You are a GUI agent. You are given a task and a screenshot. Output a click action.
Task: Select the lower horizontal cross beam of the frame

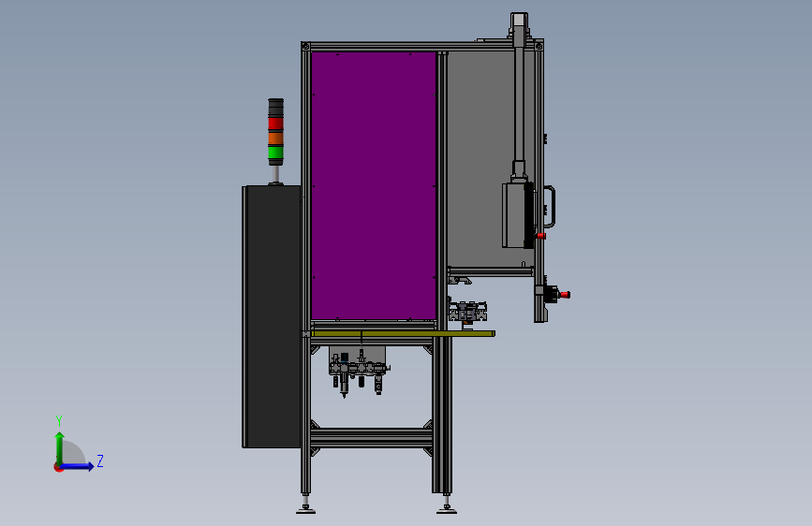[371, 438]
